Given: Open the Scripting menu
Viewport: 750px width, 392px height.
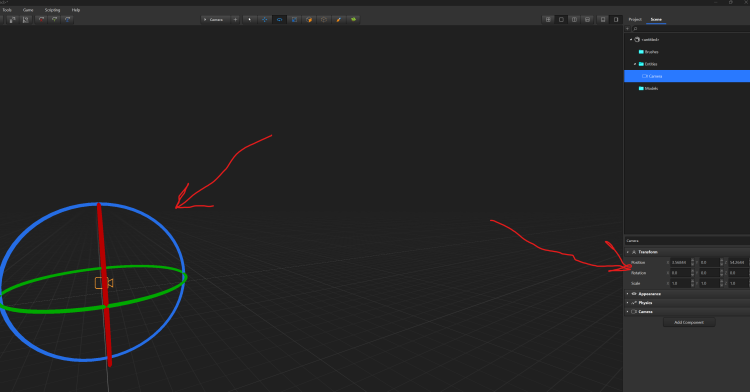Looking at the screenshot, I should (x=53, y=10).
